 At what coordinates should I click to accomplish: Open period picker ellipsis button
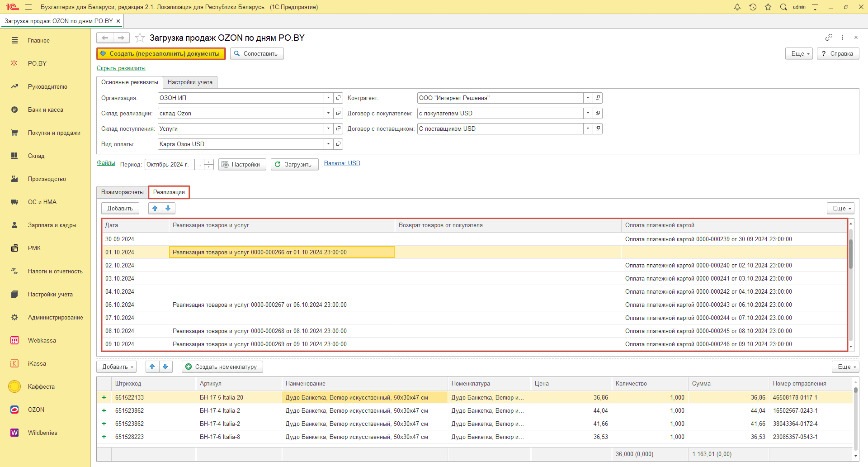(x=199, y=164)
